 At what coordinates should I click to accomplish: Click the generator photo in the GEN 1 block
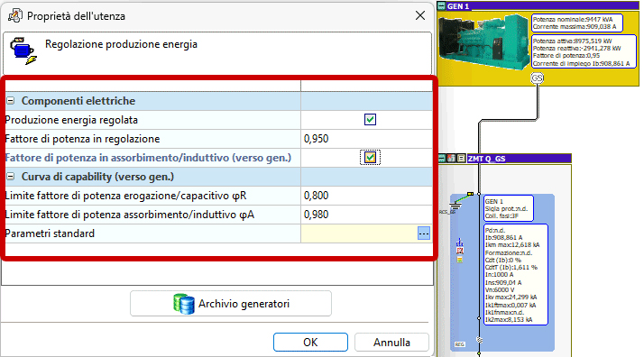[x=483, y=41]
